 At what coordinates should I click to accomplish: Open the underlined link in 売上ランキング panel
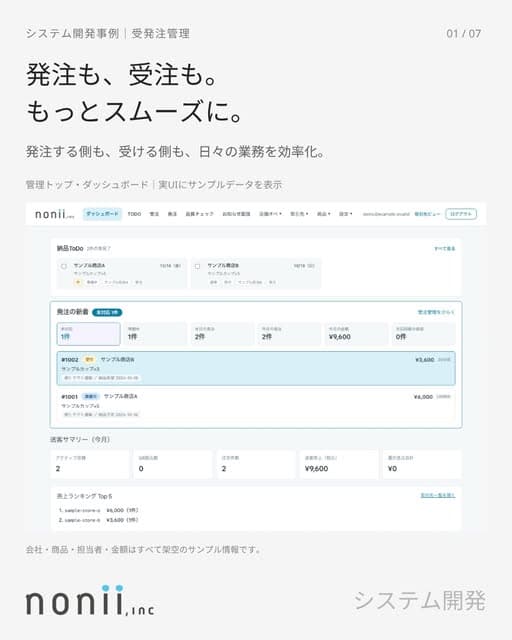pos(438,495)
